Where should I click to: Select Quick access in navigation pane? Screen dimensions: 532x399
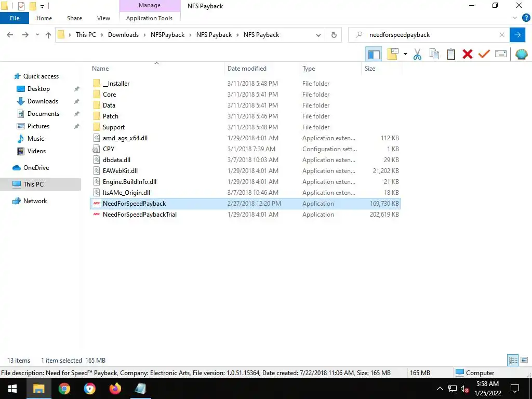click(41, 76)
